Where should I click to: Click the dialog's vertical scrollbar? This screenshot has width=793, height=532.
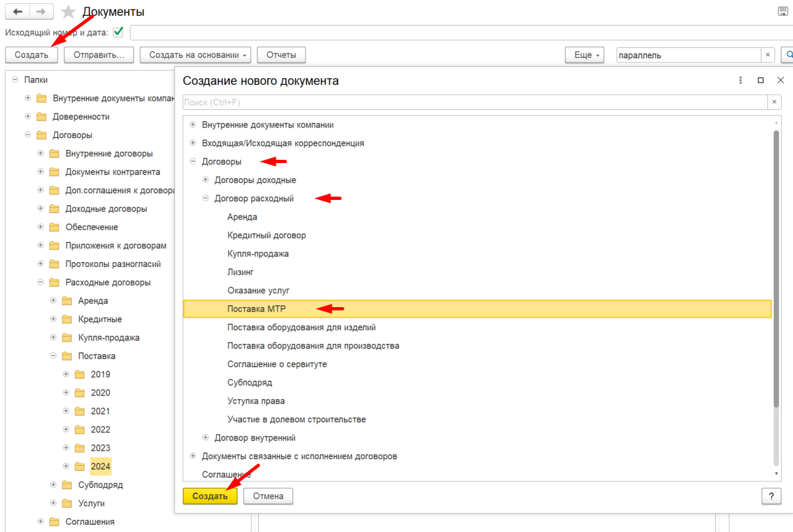click(x=777, y=270)
